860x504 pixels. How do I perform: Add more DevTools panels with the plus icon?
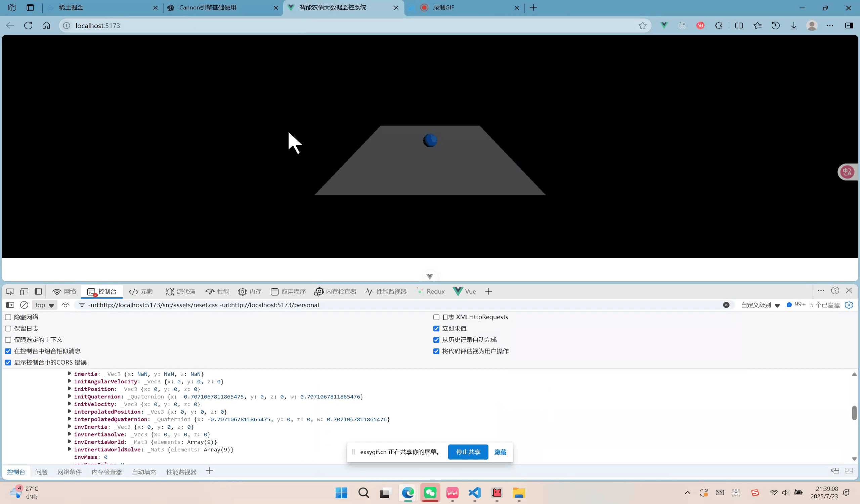489,292
